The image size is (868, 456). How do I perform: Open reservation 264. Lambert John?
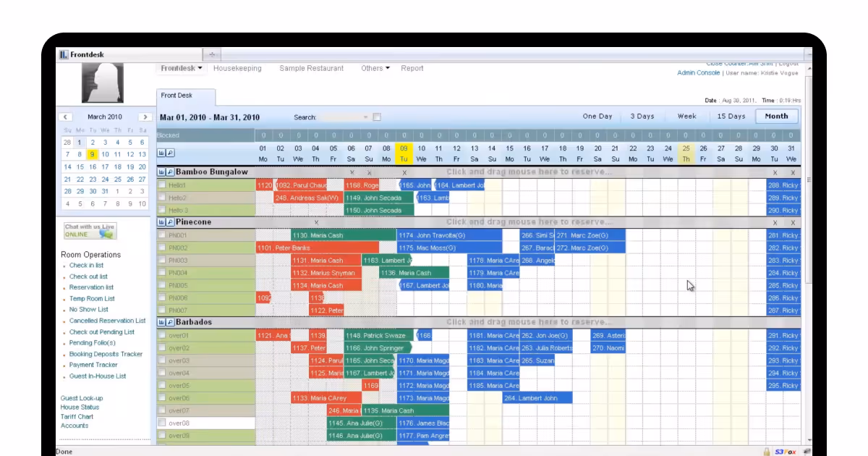[537, 398]
